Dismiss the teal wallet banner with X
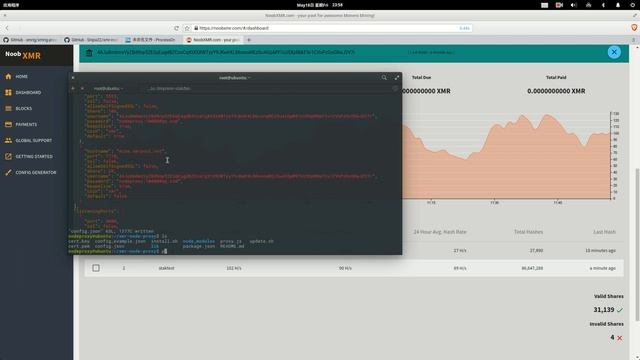Screen dimensions: 640x360 (x=614, y=52)
